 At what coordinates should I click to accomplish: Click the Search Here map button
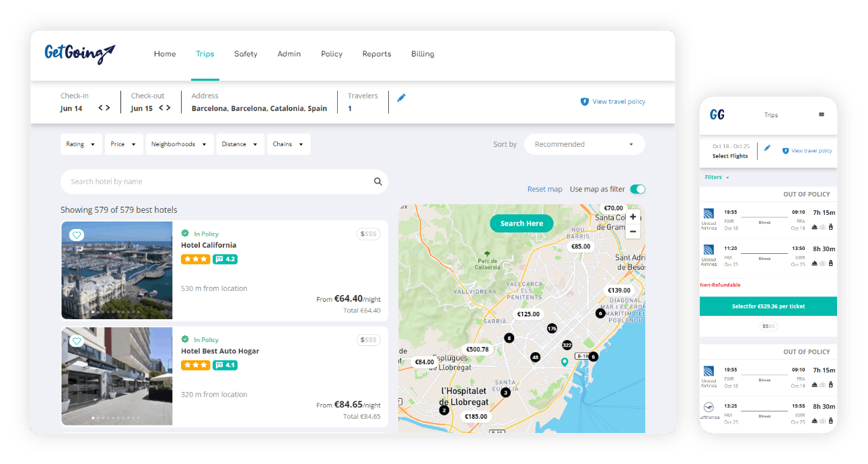[521, 224]
